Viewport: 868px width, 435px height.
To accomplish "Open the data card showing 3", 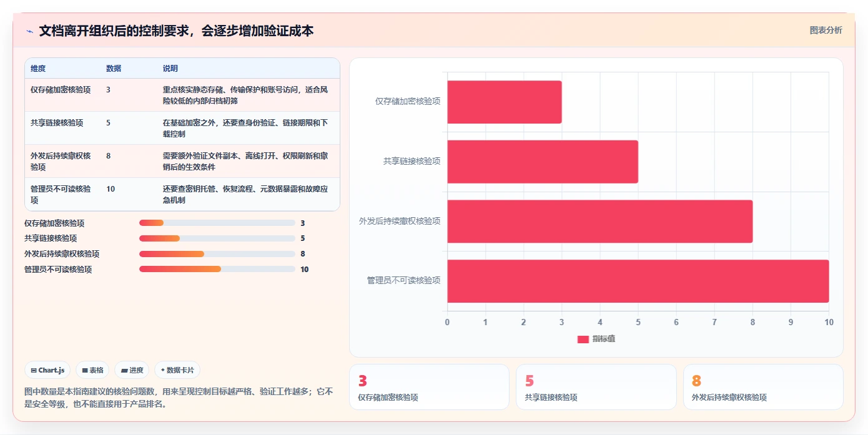I will [430, 387].
